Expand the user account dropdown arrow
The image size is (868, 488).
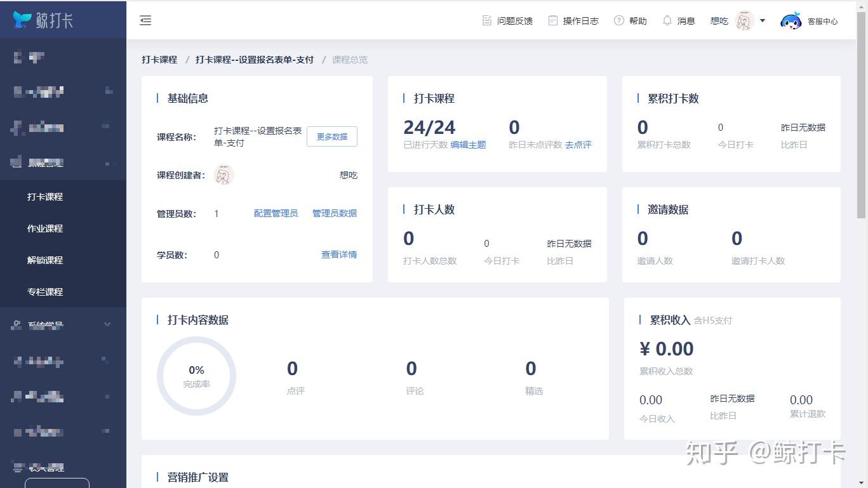click(763, 21)
